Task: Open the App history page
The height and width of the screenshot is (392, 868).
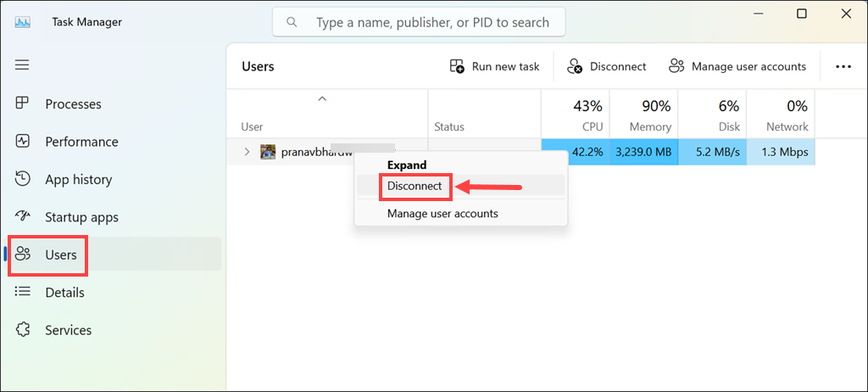Action: click(x=78, y=180)
